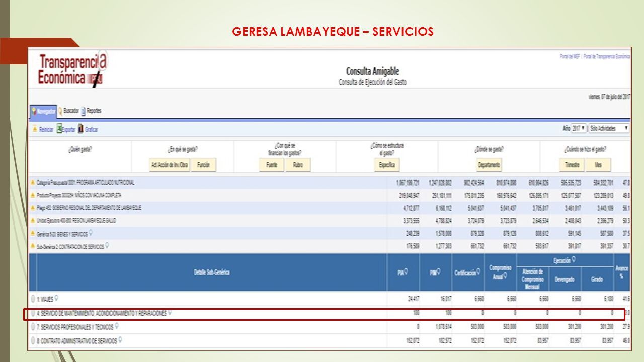Click info bulb icon next to Certificación header

click(478, 272)
